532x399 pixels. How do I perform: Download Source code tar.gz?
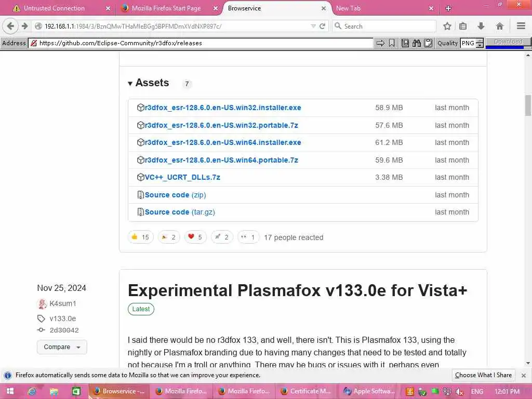pyautogui.click(x=180, y=212)
